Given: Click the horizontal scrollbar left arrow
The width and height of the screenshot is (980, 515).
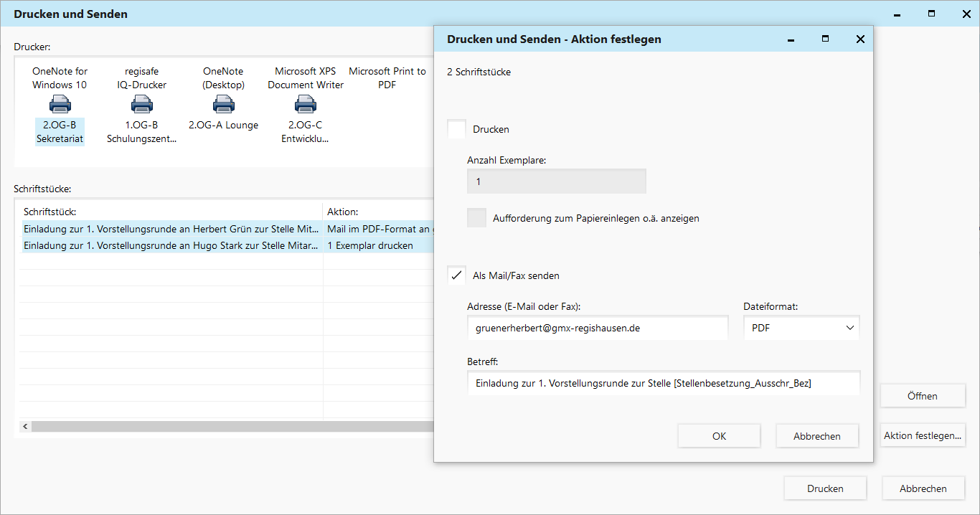Looking at the screenshot, I should (26, 427).
